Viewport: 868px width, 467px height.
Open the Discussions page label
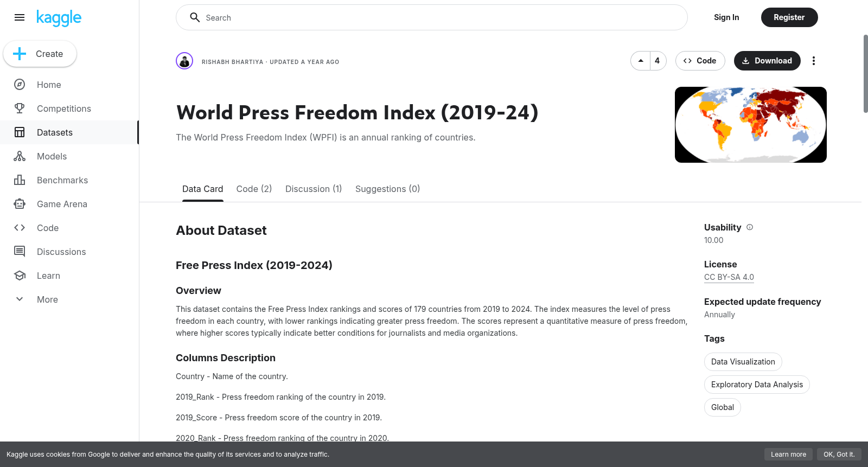61,252
